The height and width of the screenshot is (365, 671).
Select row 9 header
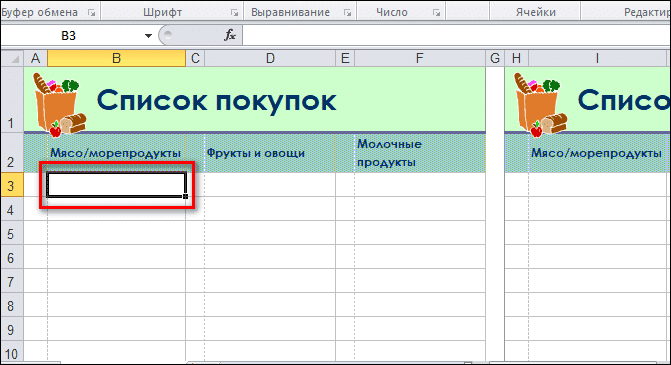pos(12,329)
